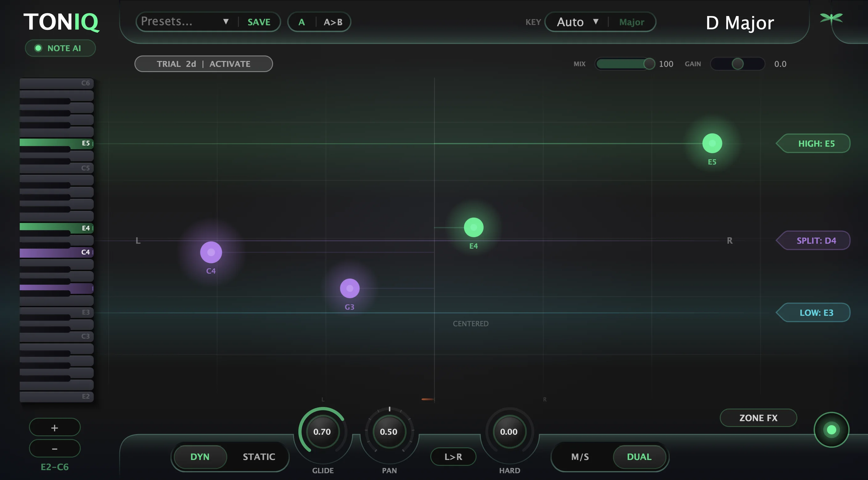Click the HIGH: E5 zone tag
Viewport: 868px width, 480px height.
pos(813,144)
